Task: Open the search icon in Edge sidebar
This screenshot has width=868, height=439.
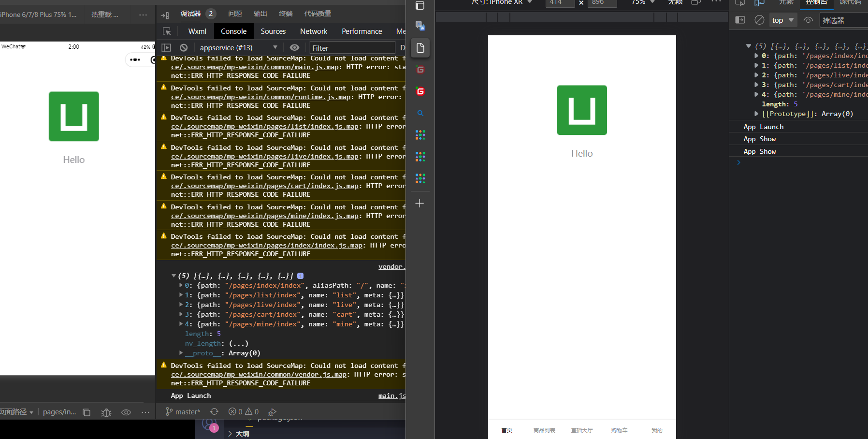Action: tap(420, 113)
